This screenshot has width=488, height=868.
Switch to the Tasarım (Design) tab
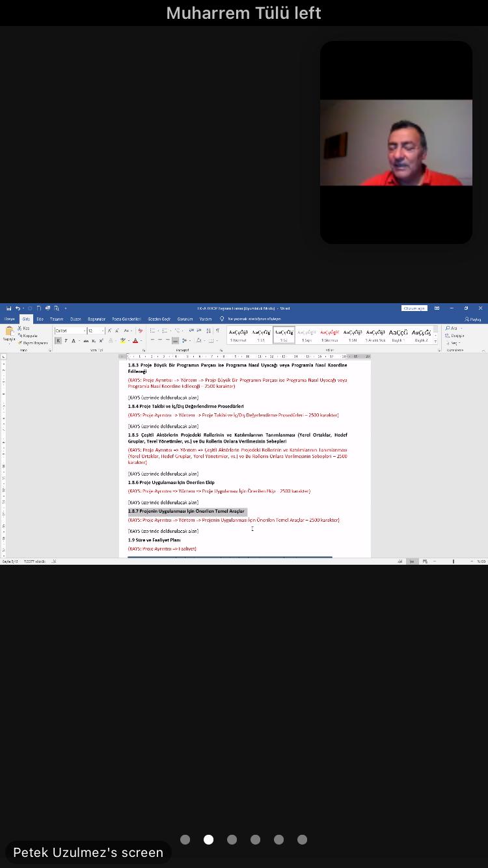coord(57,319)
